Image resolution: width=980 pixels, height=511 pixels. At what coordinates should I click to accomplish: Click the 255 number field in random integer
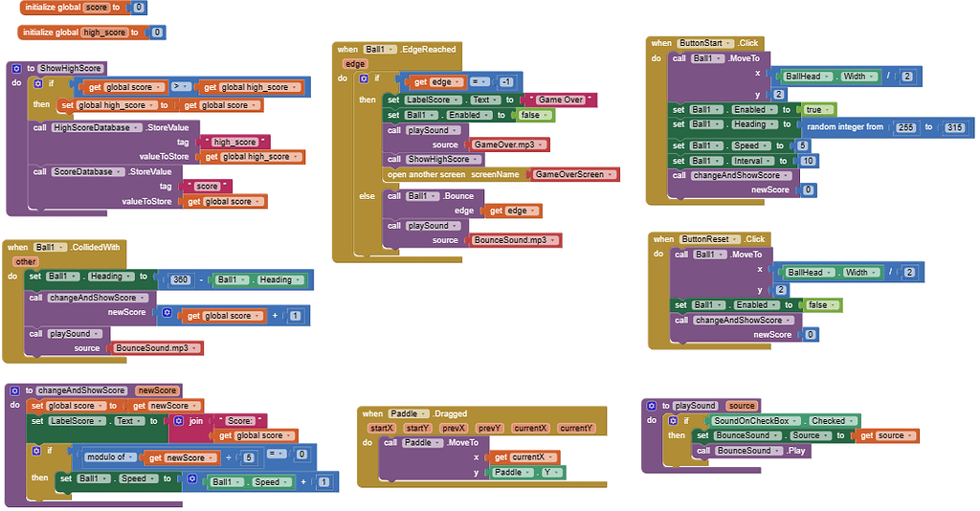(x=905, y=127)
